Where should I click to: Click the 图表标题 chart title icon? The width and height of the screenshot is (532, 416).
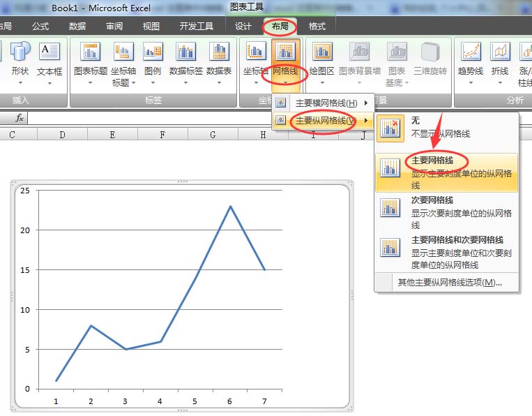[x=90, y=51]
